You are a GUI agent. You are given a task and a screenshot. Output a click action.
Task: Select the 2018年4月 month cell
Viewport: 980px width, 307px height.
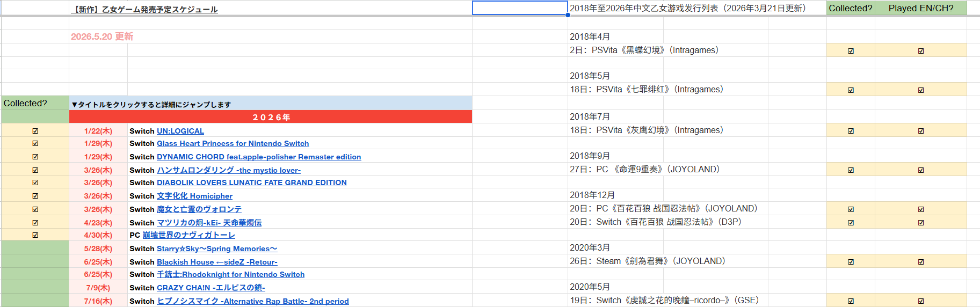coord(615,36)
